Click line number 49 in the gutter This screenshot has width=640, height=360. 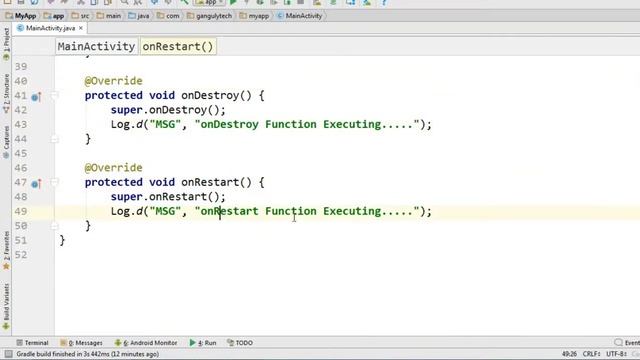21,211
